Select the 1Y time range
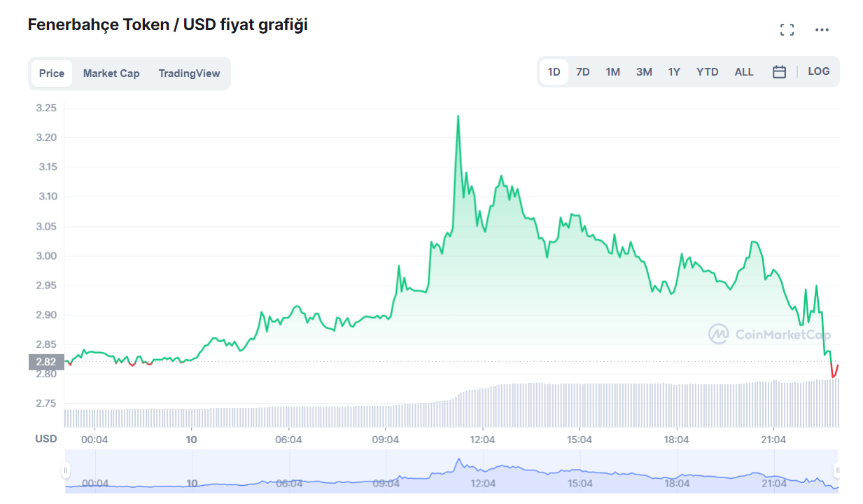Image resolution: width=863 pixels, height=504 pixels. (673, 71)
